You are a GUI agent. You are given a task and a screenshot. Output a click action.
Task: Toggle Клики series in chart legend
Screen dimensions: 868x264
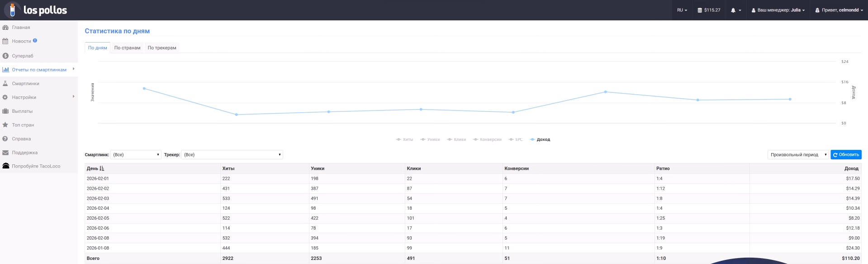pos(456,139)
